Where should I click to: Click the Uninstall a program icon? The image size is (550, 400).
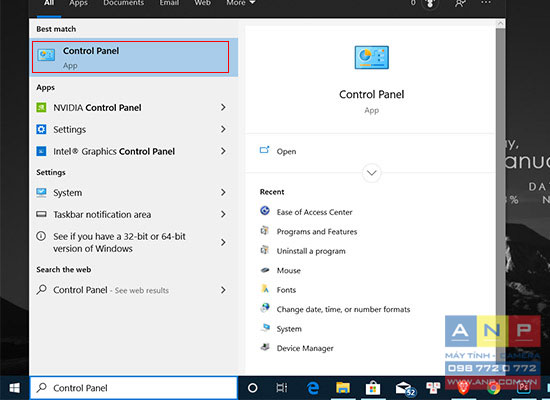[x=265, y=250]
